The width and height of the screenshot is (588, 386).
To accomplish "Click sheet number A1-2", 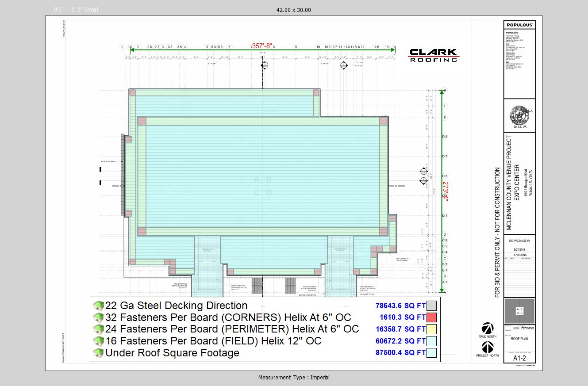I will tap(519, 359).
